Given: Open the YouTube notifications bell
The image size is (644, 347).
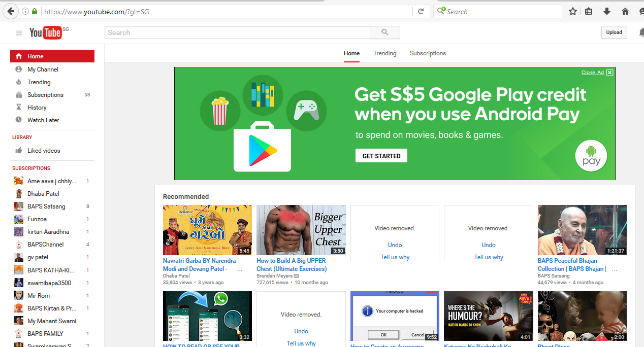Looking at the screenshot, I should pos(641,32).
